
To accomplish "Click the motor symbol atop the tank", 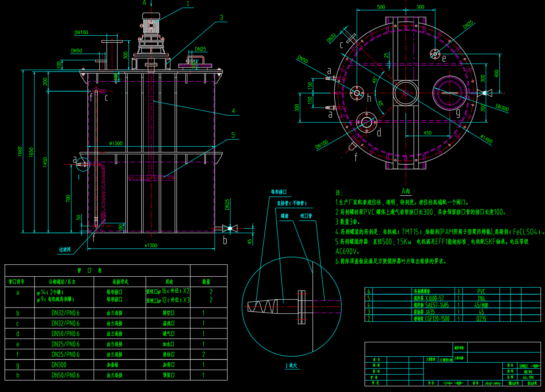I will [x=151, y=24].
